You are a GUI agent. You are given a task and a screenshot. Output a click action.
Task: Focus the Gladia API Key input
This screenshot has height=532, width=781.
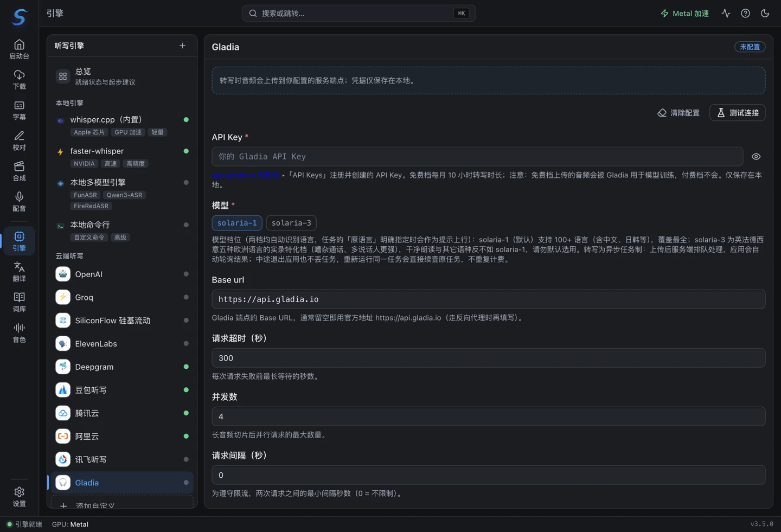tap(477, 156)
